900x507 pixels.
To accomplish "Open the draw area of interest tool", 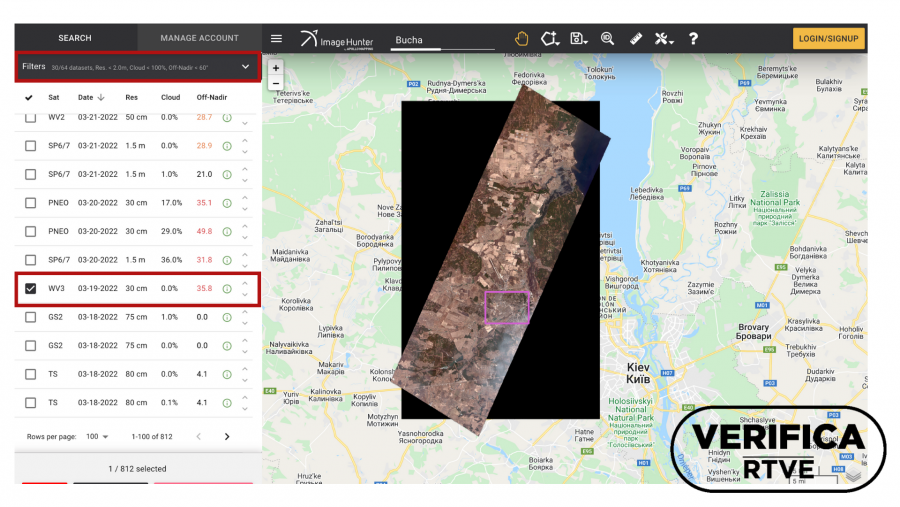I will tap(550, 38).
